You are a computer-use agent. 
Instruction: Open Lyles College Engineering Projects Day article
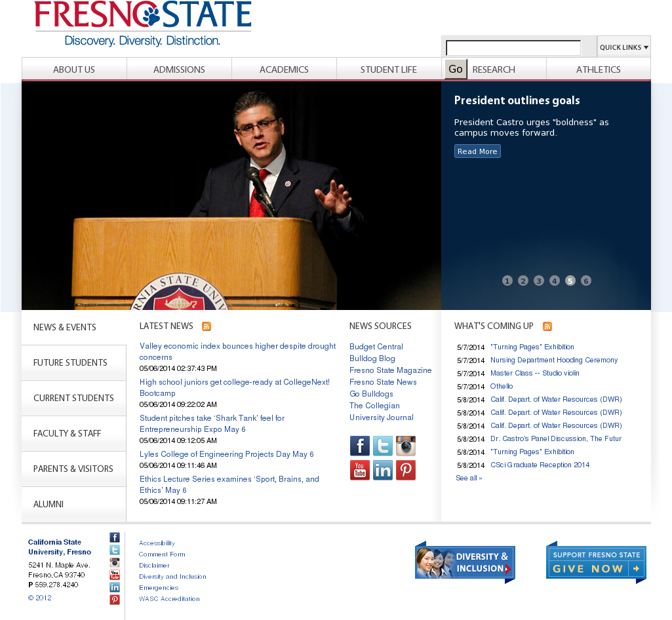226,454
